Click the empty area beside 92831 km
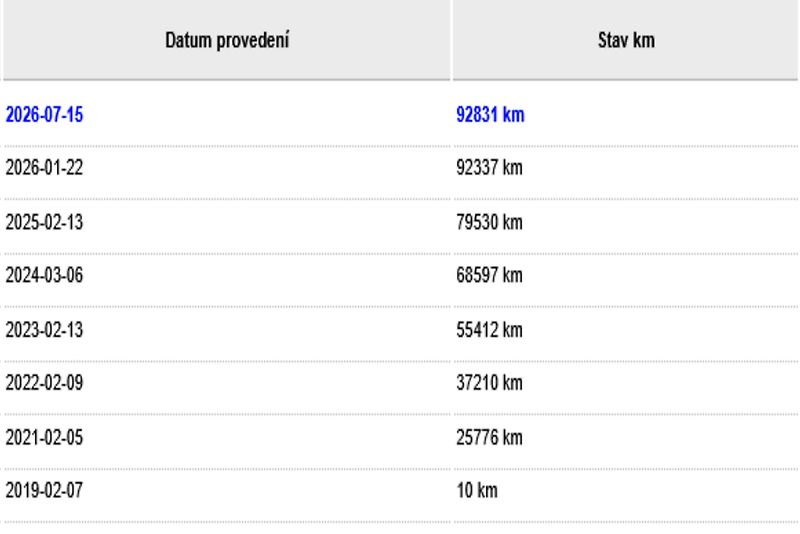This screenshot has width=800, height=534. (x=661, y=115)
